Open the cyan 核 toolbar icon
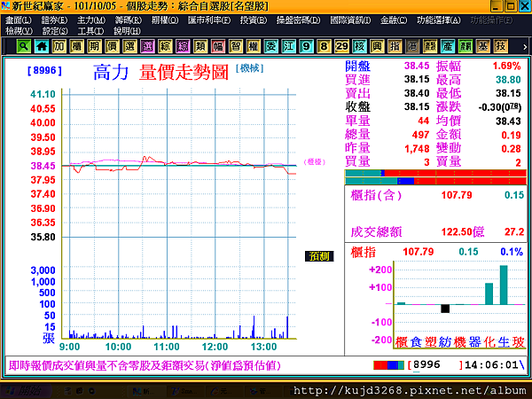This screenshot has width=532, height=399. [359, 46]
